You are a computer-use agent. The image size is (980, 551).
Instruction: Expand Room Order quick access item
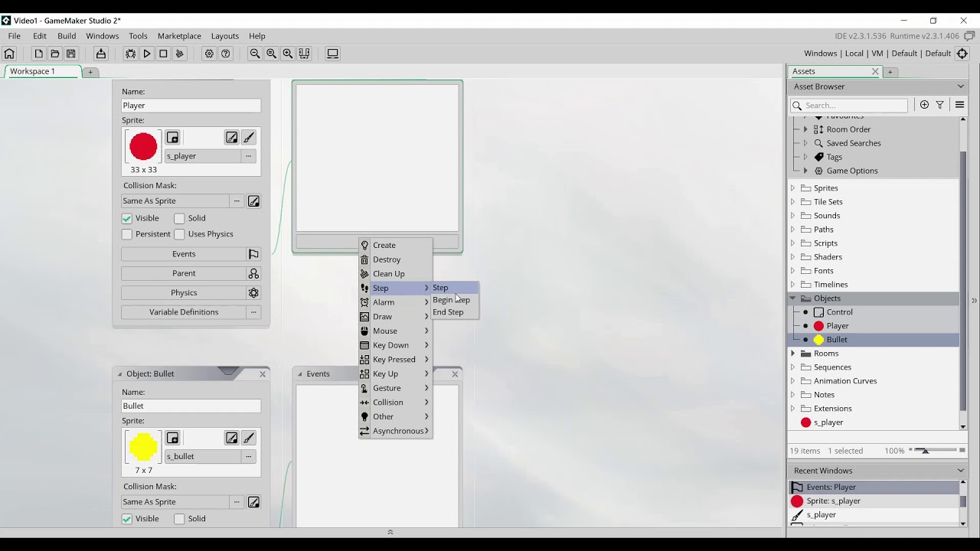805,129
